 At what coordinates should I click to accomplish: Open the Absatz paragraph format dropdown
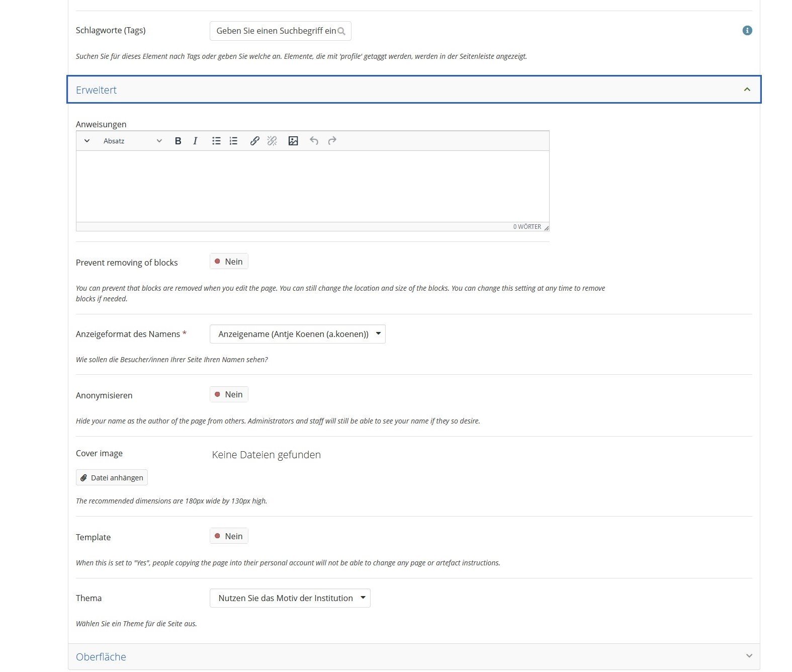tap(133, 141)
